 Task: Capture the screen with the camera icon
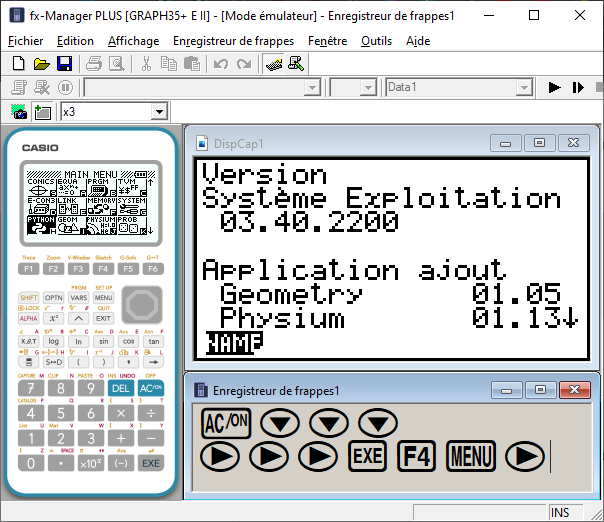pyautogui.click(x=19, y=112)
